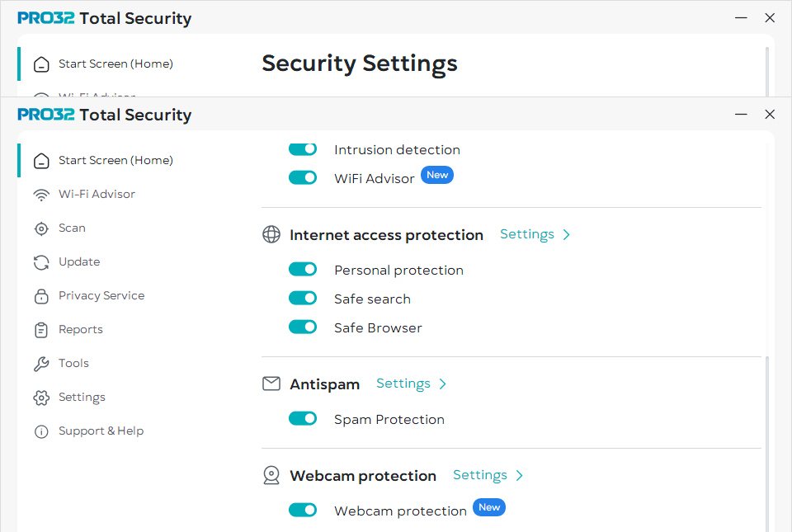This screenshot has height=532, width=792.
Task: Switch off Webcam protection toggle
Action: [303, 510]
